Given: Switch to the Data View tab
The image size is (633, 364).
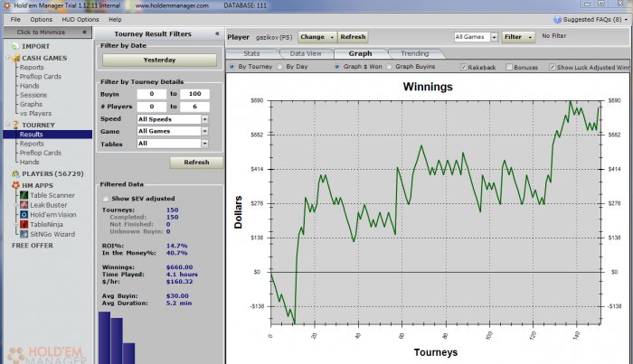Looking at the screenshot, I should (x=306, y=53).
